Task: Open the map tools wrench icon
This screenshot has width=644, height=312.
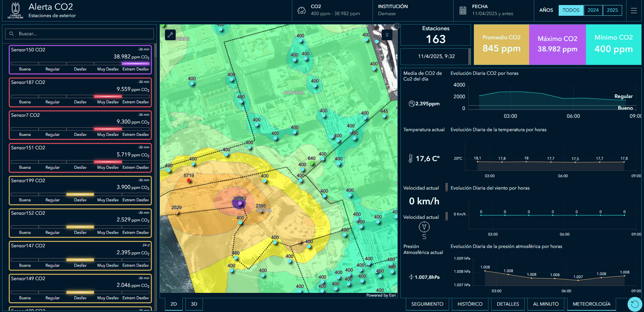Action: (x=170, y=35)
